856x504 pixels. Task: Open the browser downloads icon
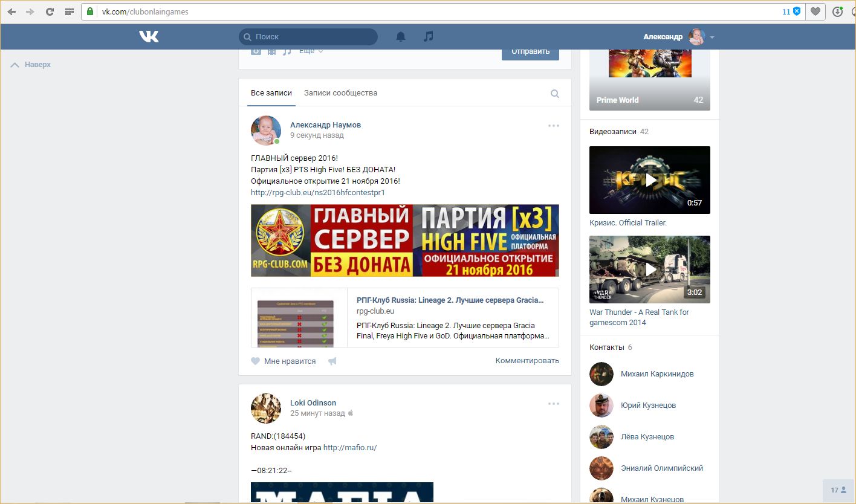click(837, 11)
